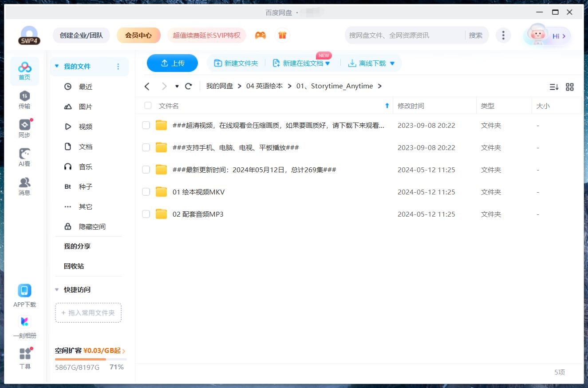Image resolution: width=588 pixels, height=388 pixels.
Task: Click the sort order icon above file list
Action: (554, 87)
